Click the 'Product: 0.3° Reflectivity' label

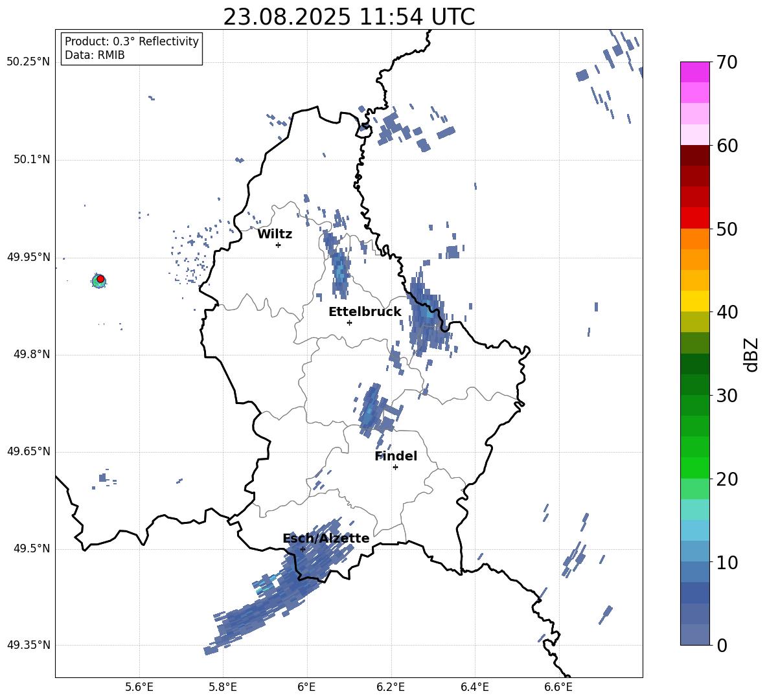coord(132,41)
